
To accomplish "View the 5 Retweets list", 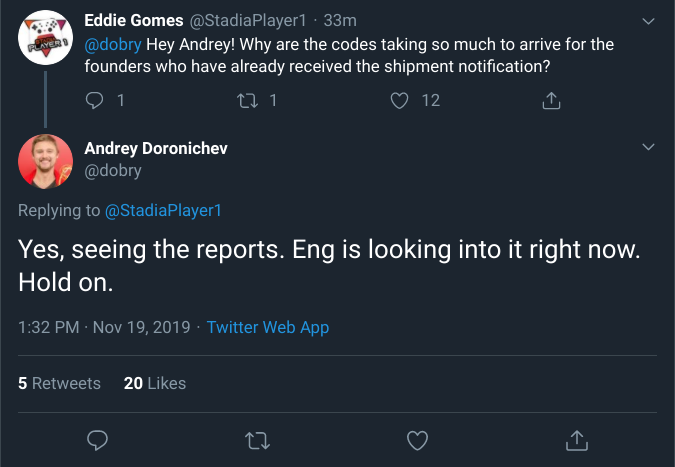I will [x=60, y=383].
